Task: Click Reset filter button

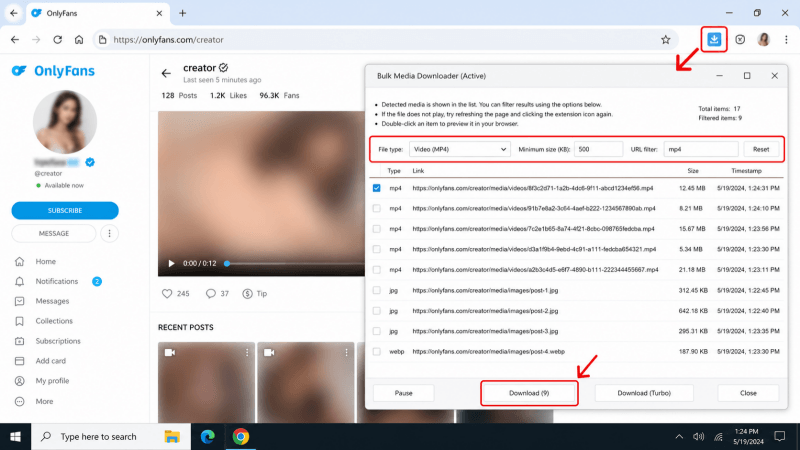Action: point(761,149)
